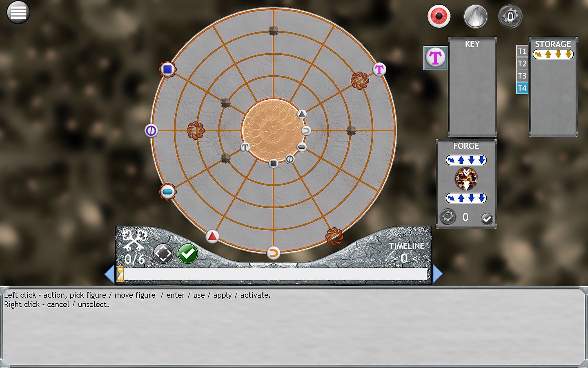Click the forge value 0
588x368 pixels.
click(x=465, y=217)
